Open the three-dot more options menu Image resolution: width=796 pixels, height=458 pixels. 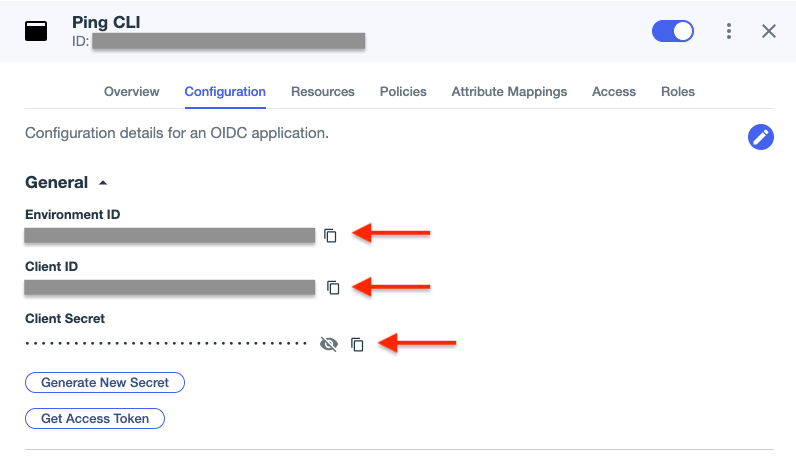tap(729, 31)
